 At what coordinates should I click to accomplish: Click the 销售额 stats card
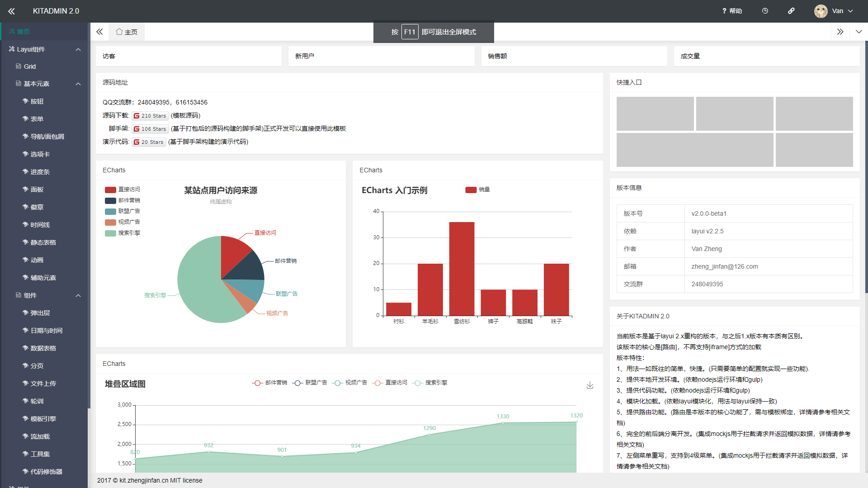[x=574, y=56]
